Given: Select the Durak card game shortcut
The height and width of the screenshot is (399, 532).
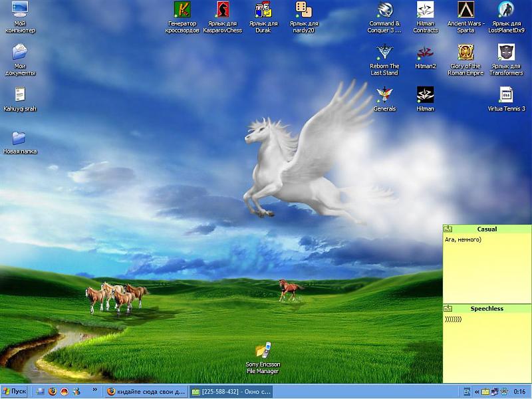Looking at the screenshot, I should tap(263, 10).
